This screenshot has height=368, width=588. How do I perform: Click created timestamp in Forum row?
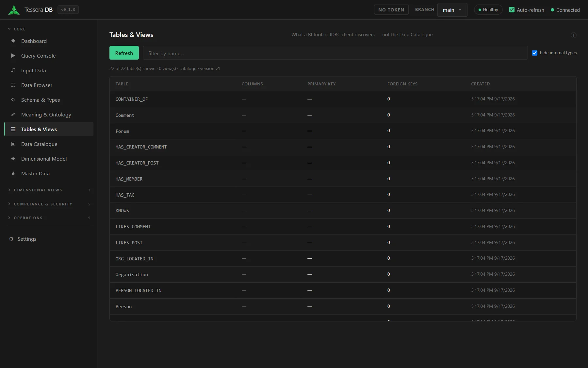(493, 131)
